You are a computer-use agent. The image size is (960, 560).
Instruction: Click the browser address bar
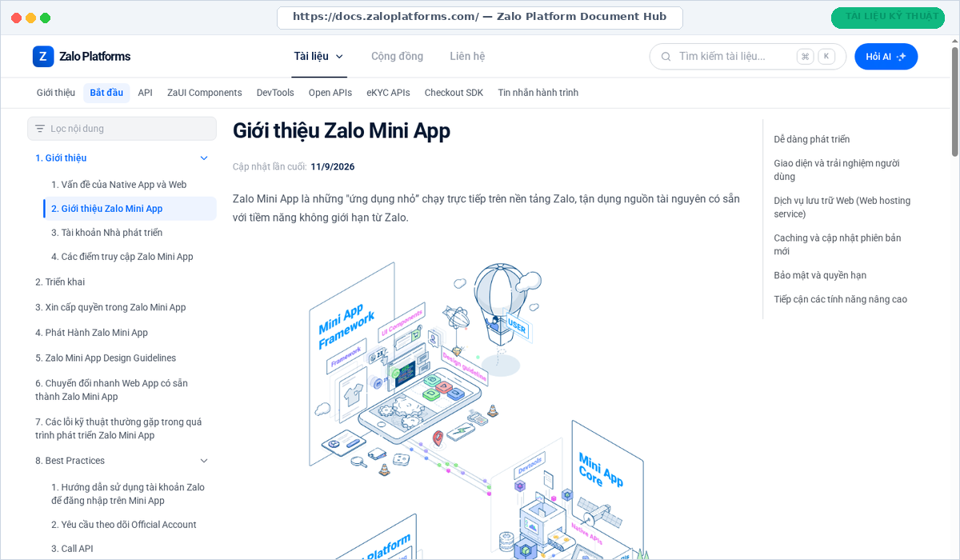[x=479, y=17]
